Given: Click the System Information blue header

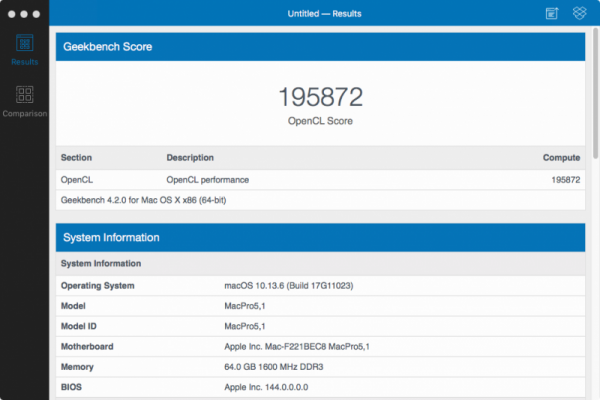Looking at the screenshot, I should 320,238.
